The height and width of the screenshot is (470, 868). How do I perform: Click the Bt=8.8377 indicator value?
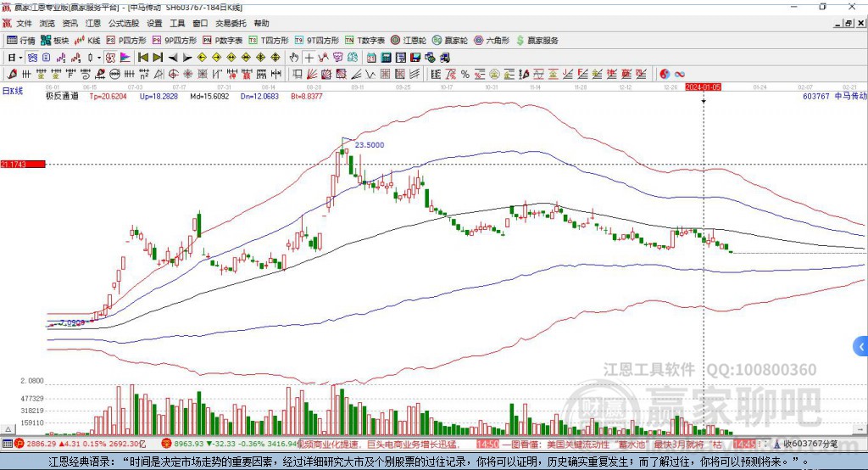pos(307,96)
